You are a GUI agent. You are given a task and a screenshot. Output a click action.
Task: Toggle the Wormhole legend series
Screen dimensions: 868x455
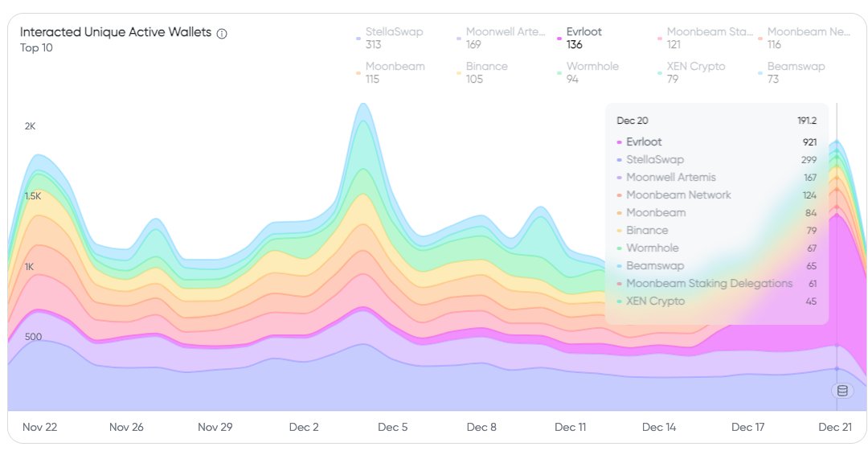coord(588,72)
